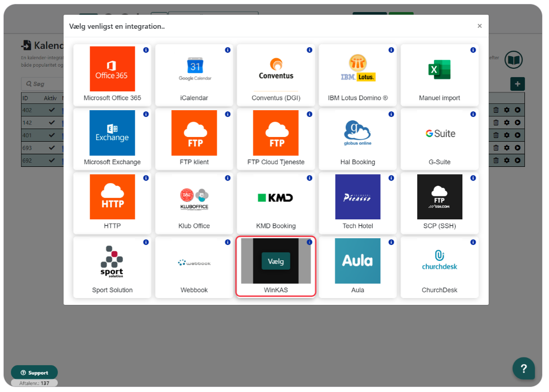Viewport: 549px width, 392px height.
Task: Open info icon on KMD Booking tile
Action: click(310, 178)
